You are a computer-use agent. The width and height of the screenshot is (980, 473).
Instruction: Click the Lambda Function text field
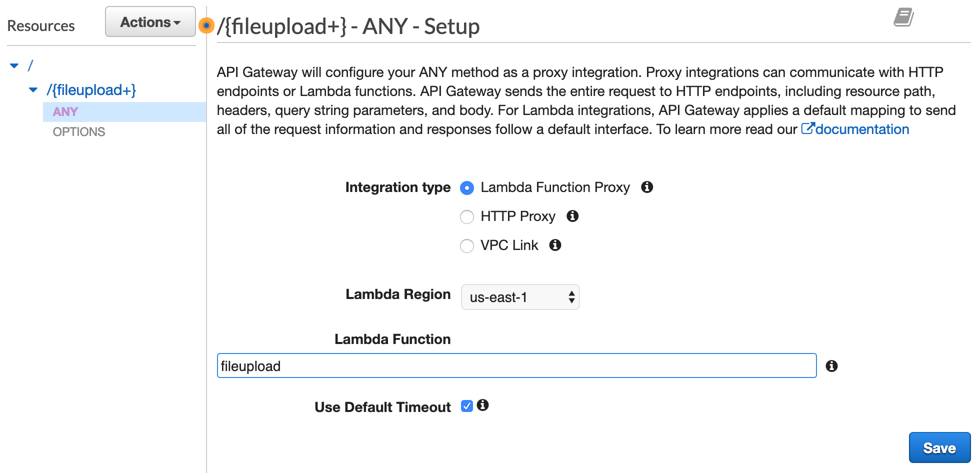516,366
